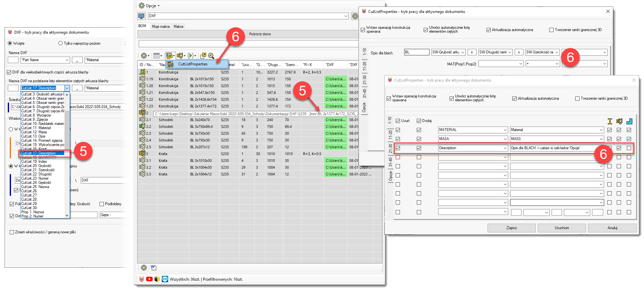Click the MacroSolid logo in status bar

tap(141, 279)
